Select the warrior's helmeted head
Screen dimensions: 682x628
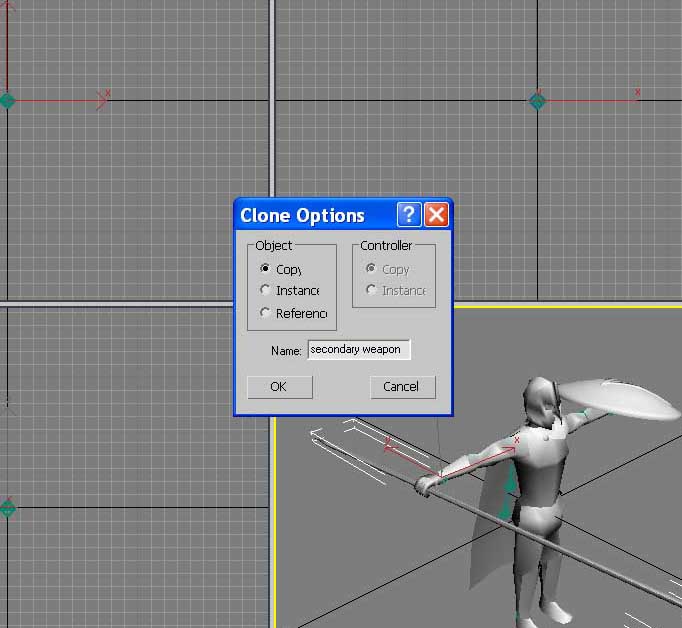click(539, 400)
